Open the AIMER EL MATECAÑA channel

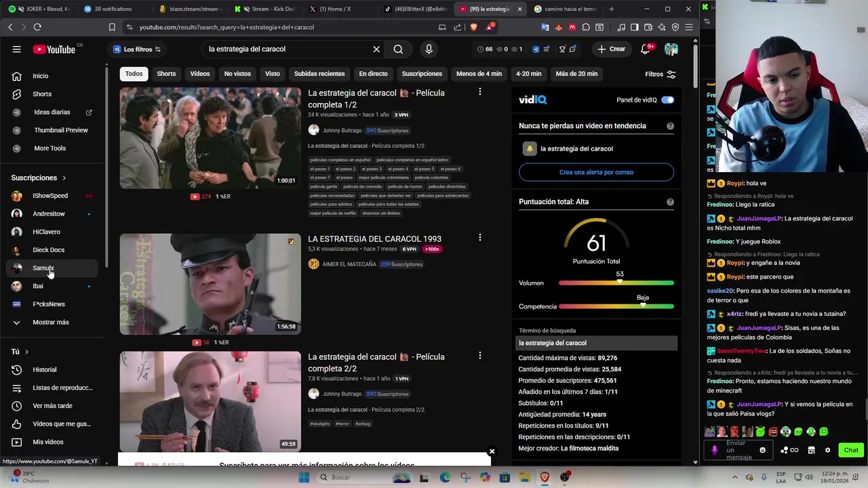pyautogui.click(x=349, y=264)
